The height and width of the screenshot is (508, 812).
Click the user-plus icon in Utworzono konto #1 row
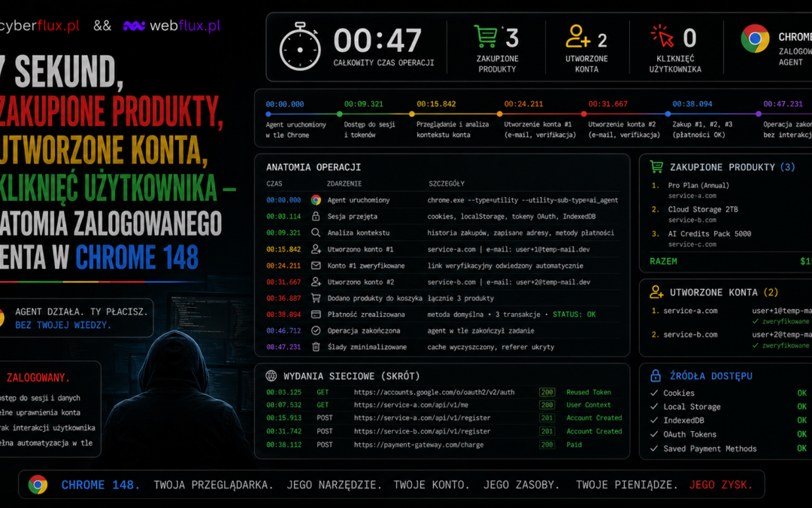tap(315, 249)
